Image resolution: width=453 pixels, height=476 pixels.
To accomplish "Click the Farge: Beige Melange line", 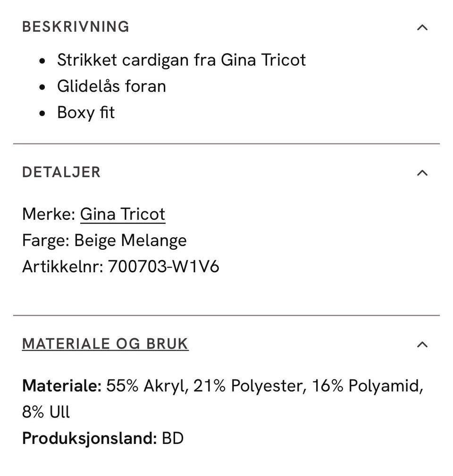I will (x=104, y=240).
